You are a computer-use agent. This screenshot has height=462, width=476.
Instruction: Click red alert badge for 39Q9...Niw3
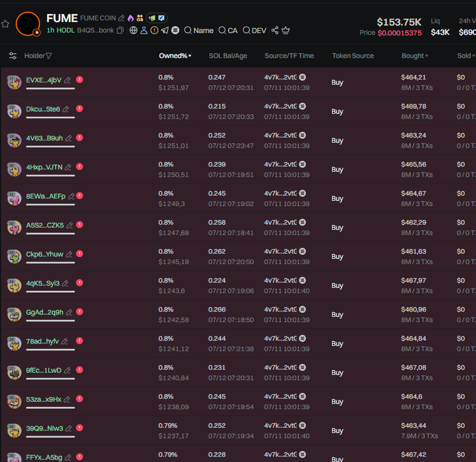80,428
